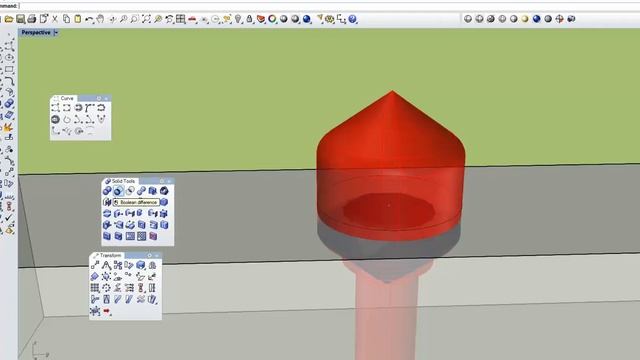Open options gear on Curve panel
640x360 pixels.
pyautogui.click(x=99, y=98)
